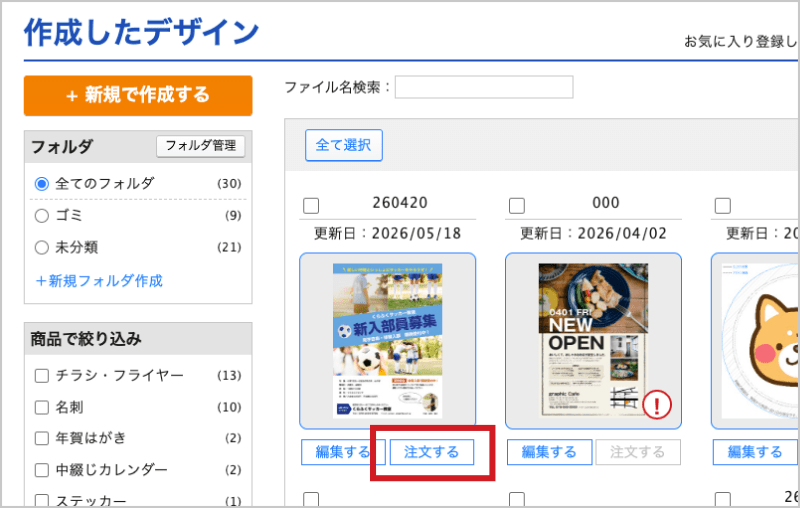Select the 全てのフォルダ radio button
The height and width of the screenshot is (508, 800).
42,184
